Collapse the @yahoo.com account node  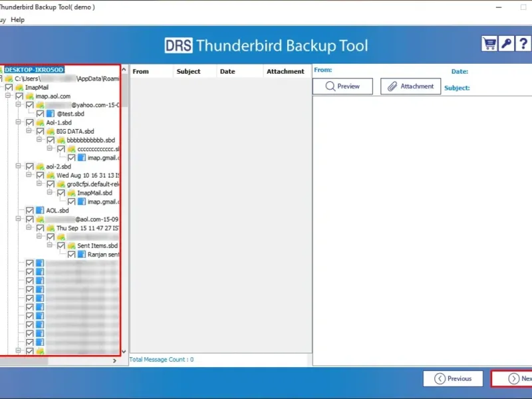(x=19, y=104)
